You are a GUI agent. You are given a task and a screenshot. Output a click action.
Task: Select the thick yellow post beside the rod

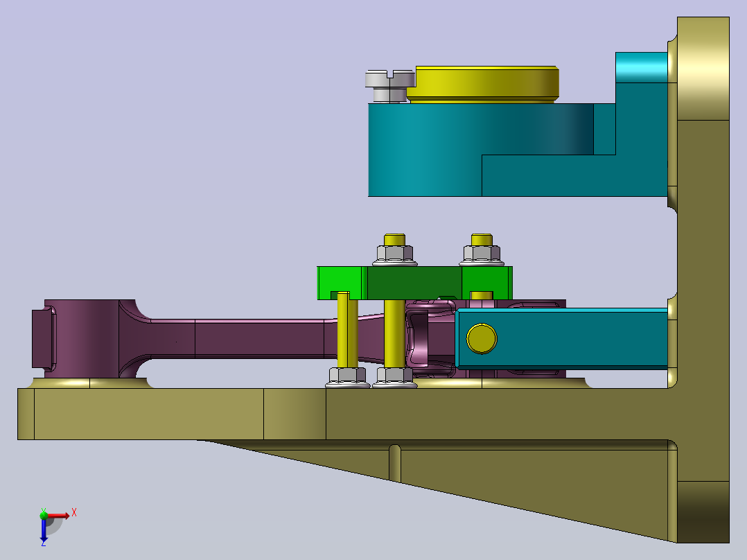394,333
